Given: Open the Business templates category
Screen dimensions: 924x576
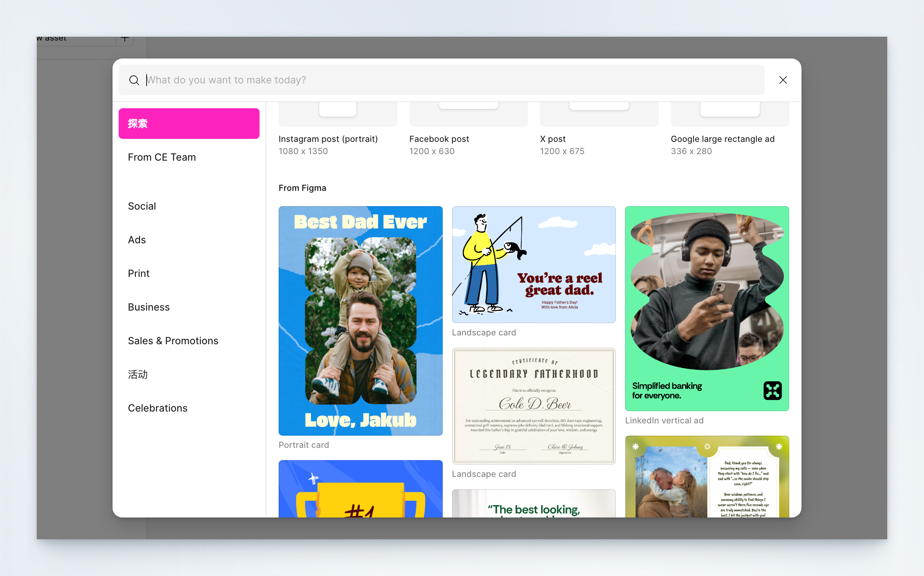Looking at the screenshot, I should (149, 307).
